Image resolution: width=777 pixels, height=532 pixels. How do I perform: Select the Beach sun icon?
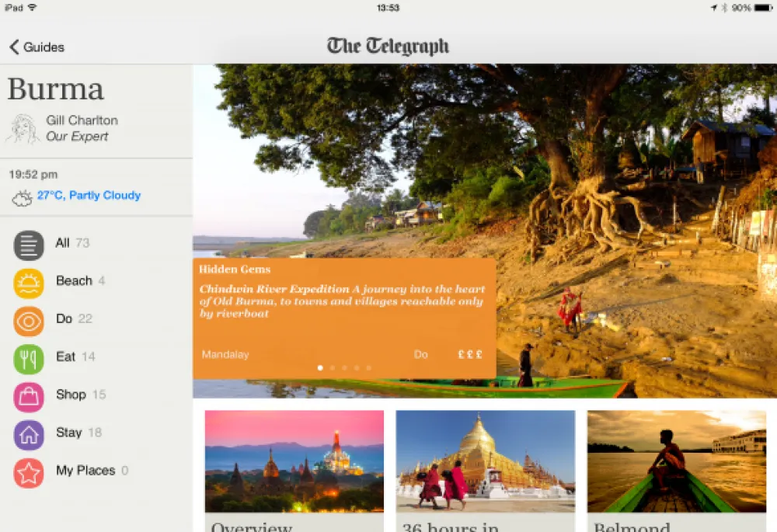pyautogui.click(x=29, y=283)
